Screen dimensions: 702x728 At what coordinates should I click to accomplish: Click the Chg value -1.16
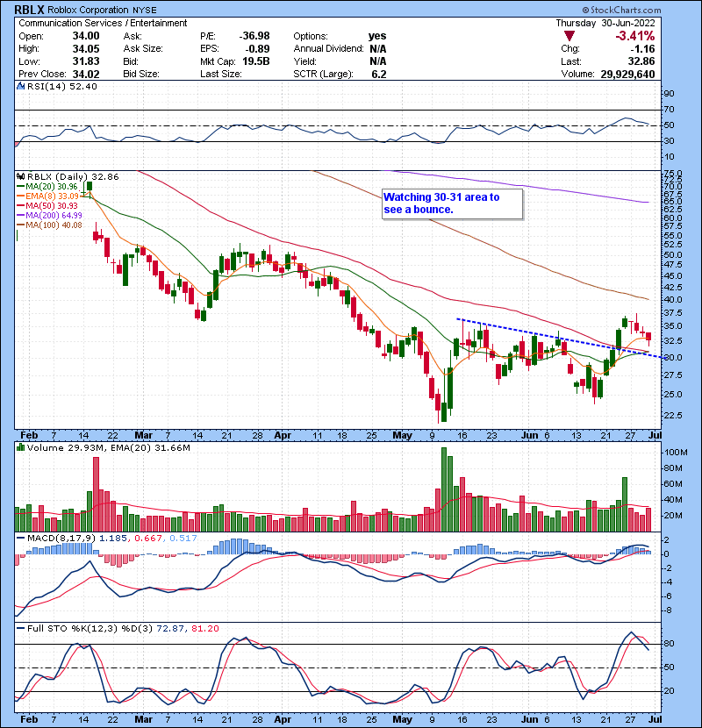tap(642, 49)
